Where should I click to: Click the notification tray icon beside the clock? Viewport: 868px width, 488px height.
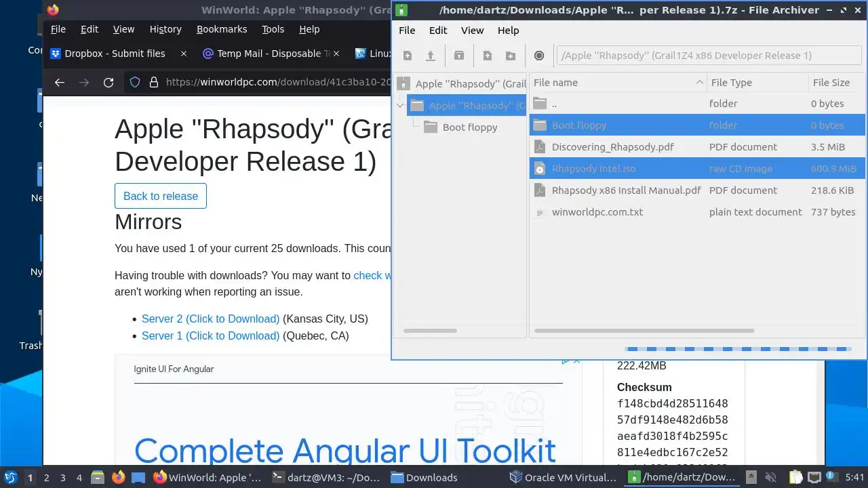click(x=831, y=477)
